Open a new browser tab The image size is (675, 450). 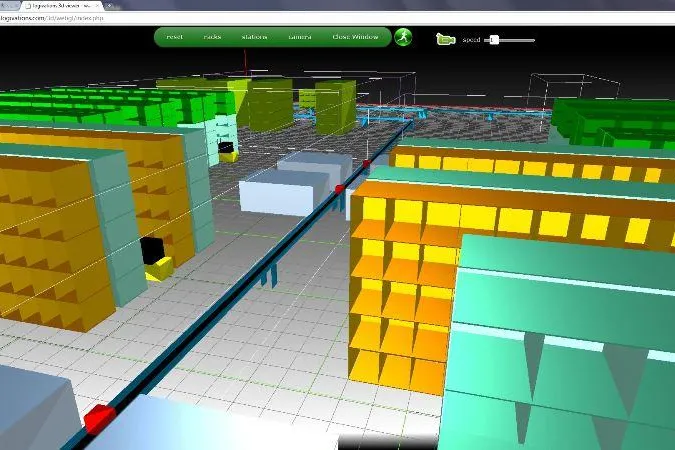109,6
